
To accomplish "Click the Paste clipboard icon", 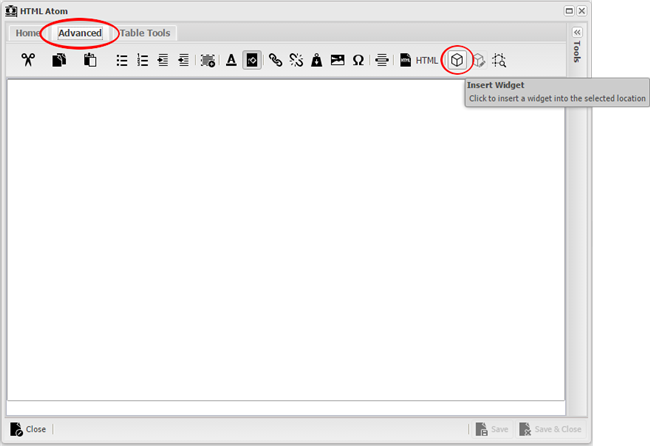I will point(90,60).
